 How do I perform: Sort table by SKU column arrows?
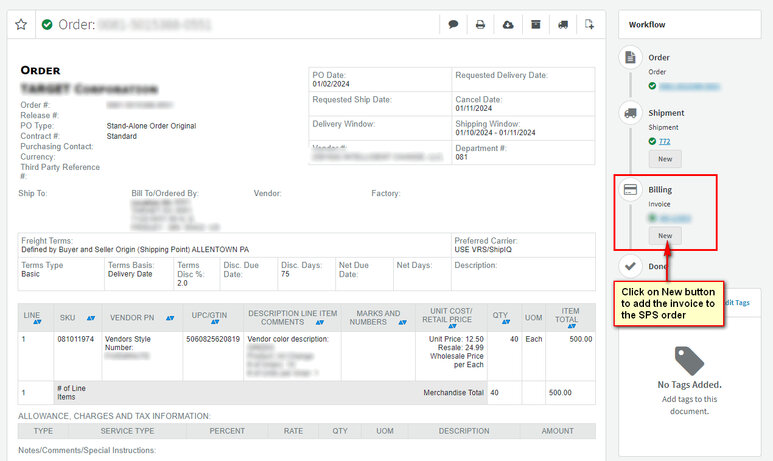[91, 318]
